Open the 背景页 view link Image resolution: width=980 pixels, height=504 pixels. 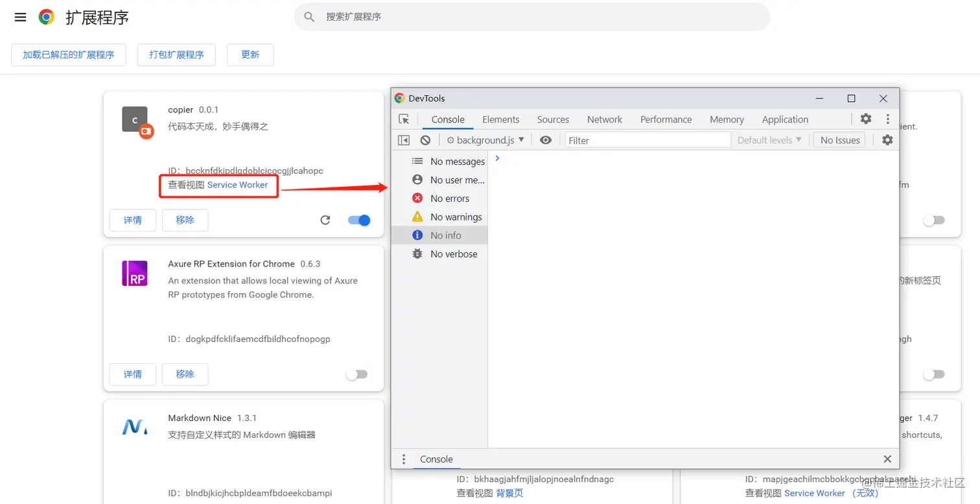509,493
